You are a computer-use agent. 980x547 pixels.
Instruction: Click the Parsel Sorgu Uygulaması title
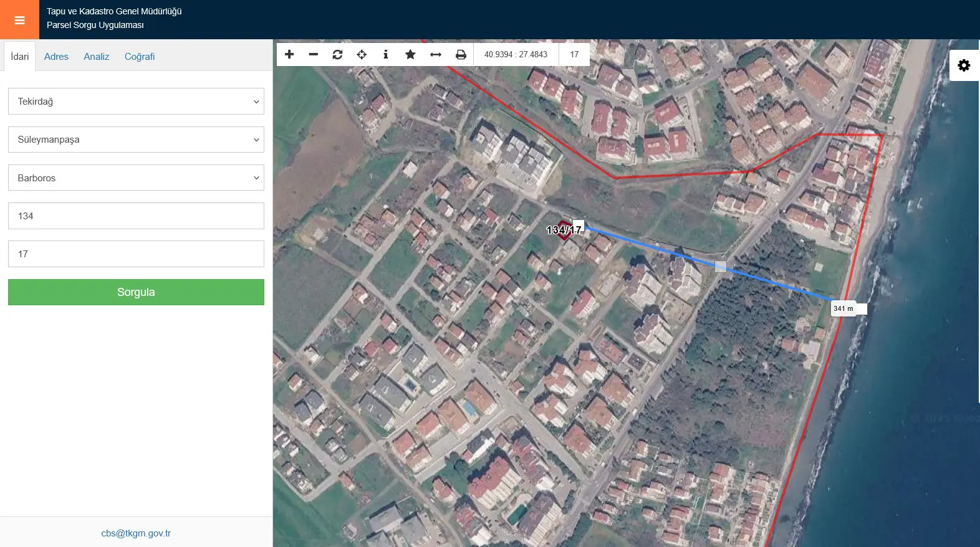(95, 25)
